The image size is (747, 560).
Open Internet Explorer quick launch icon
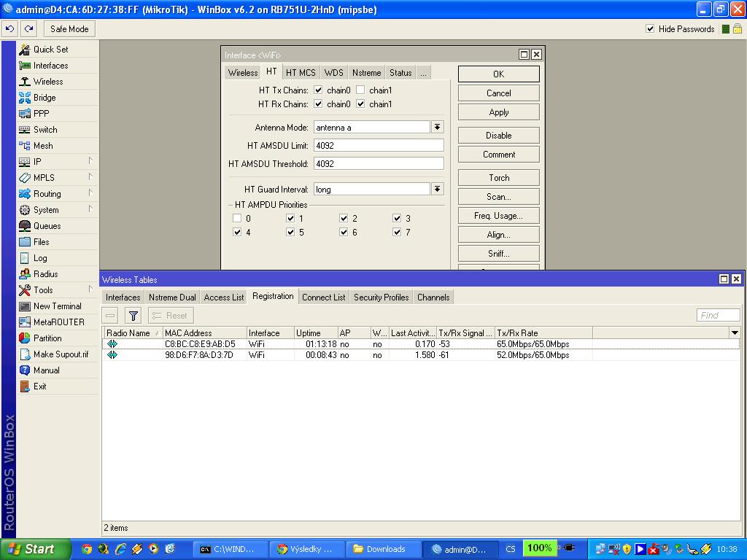click(x=120, y=549)
